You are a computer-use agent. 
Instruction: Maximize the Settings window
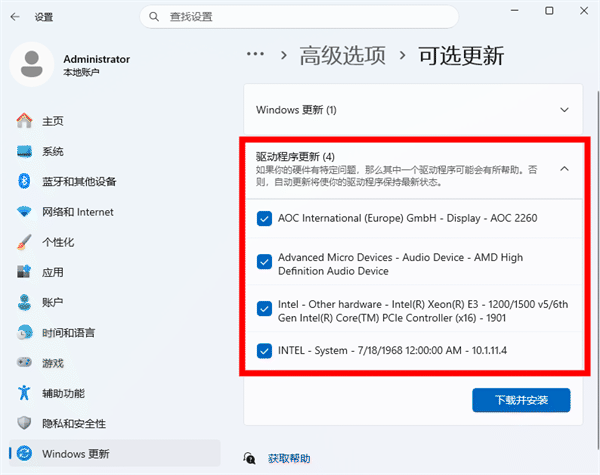point(549,11)
